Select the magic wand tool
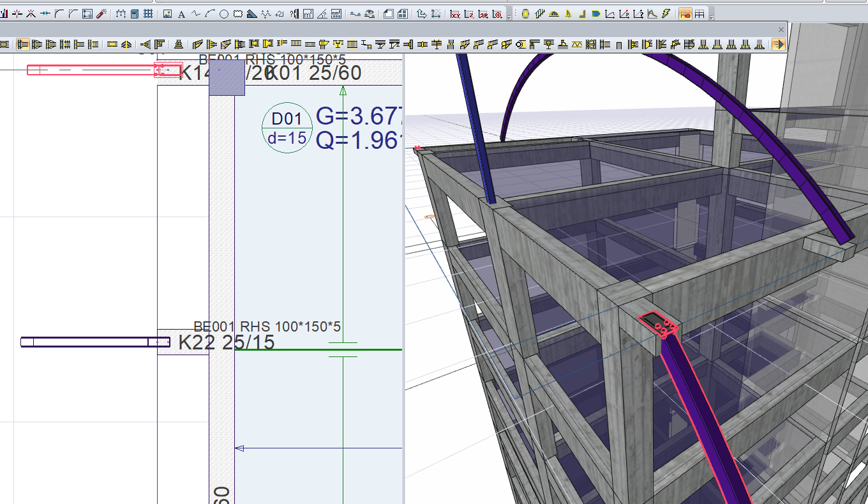This screenshot has height=504, width=868. [101, 13]
